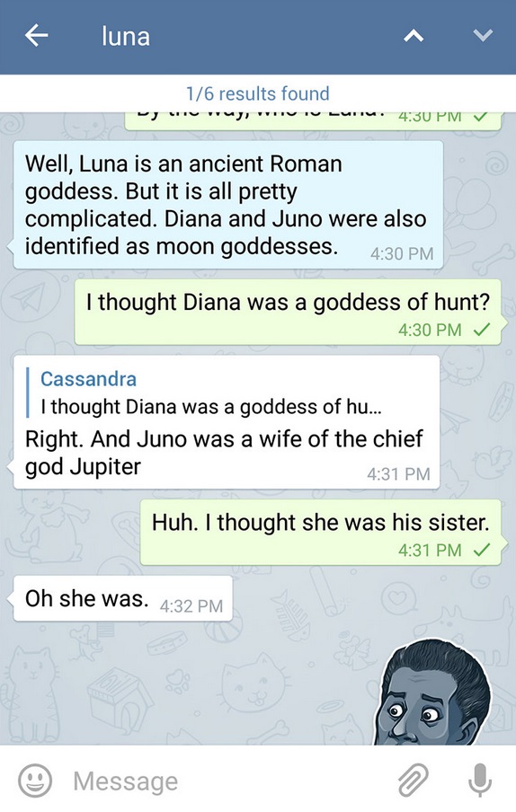Image resolution: width=516 pixels, height=812 pixels.
Task: Click the paperclip attachment icon
Action: coord(413,780)
